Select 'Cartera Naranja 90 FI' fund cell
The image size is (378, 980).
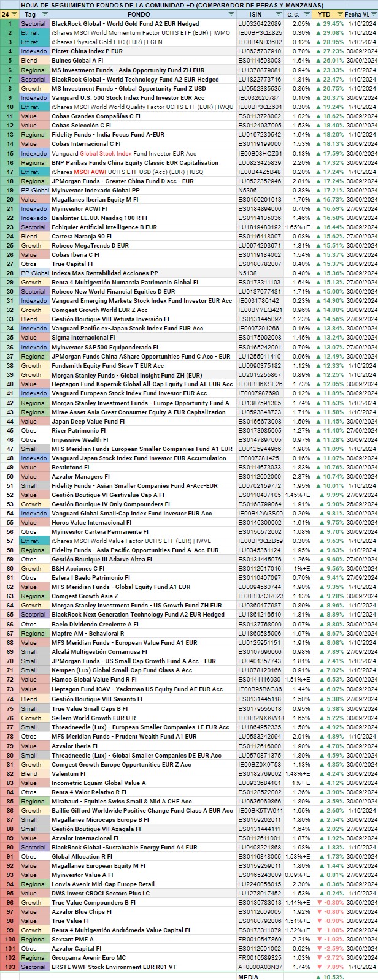pyautogui.click(x=142, y=236)
